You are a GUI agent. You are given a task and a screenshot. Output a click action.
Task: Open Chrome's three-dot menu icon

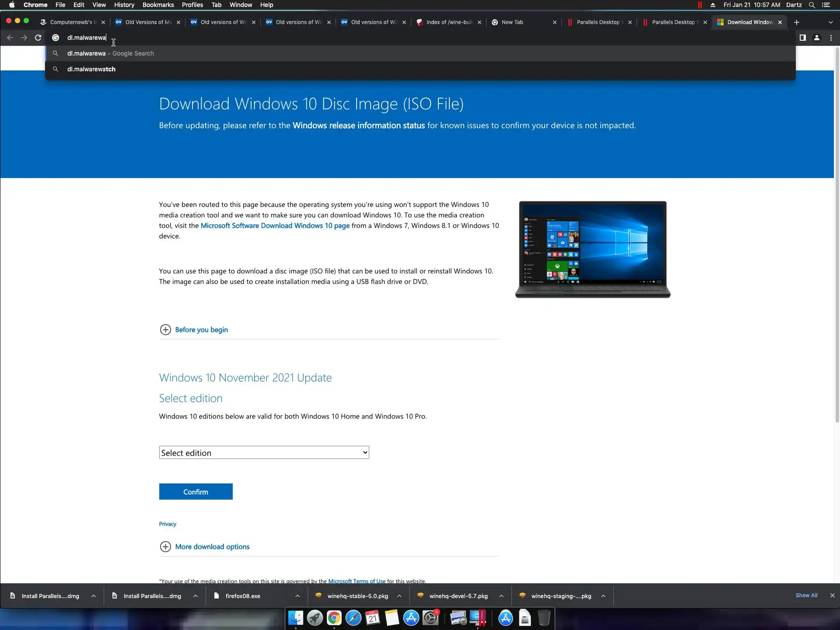pyautogui.click(x=831, y=38)
